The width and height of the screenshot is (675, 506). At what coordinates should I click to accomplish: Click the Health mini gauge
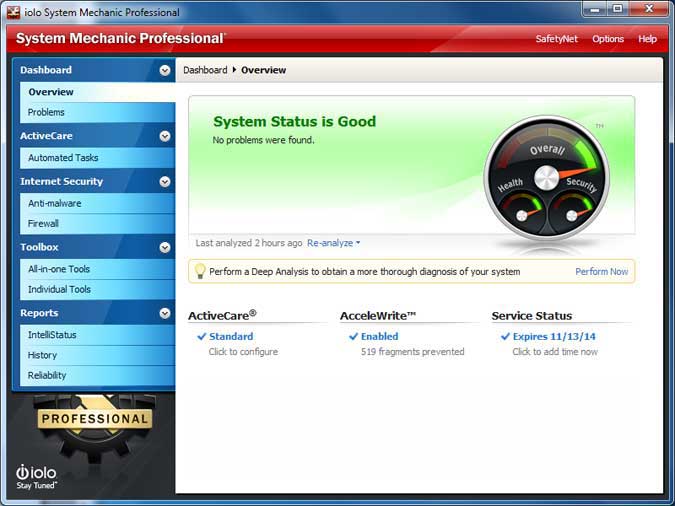pos(522,213)
